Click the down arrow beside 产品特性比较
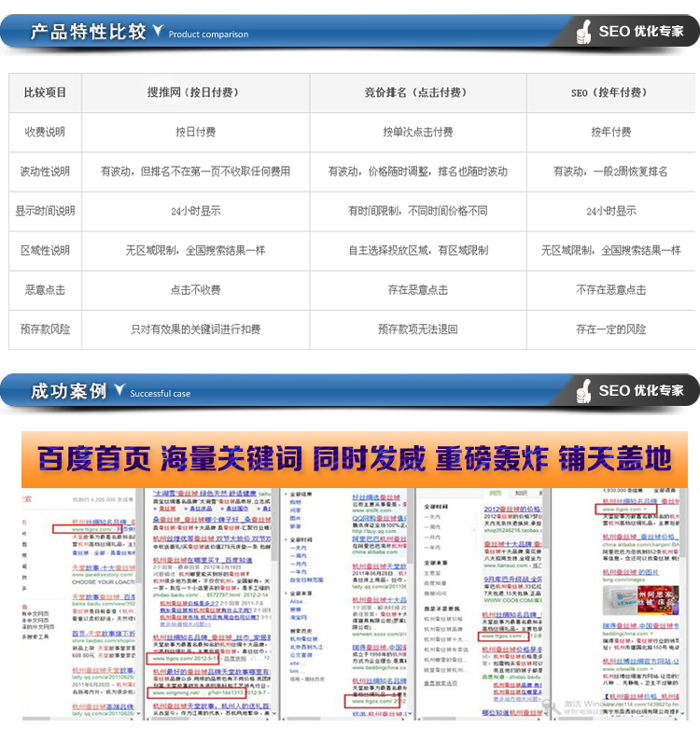The width and height of the screenshot is (700, 755). (158, 31)
